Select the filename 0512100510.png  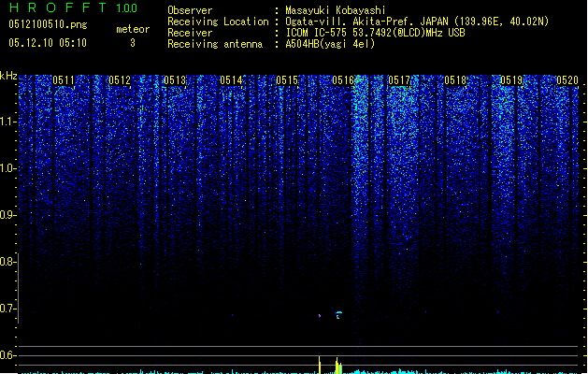(x=48, y=24)
